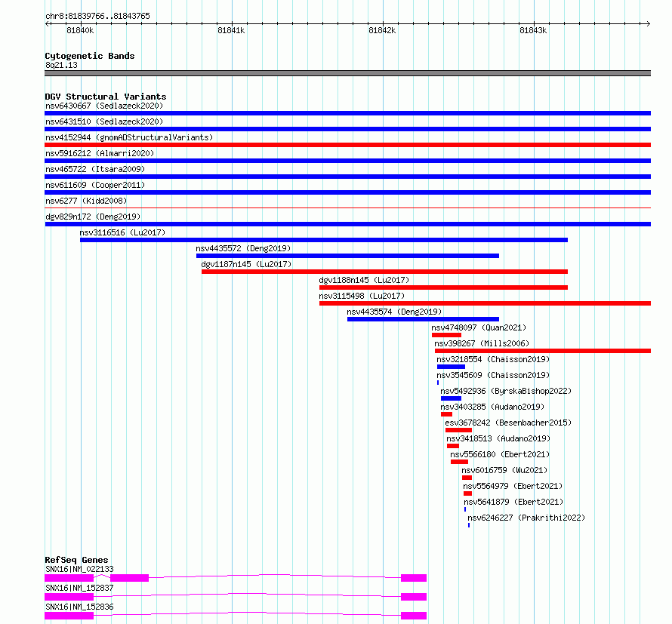This screenshot has height=624, width=672.
Task: Click the 8q21.13 cytogenetic band bar
Action: point(347,73)
